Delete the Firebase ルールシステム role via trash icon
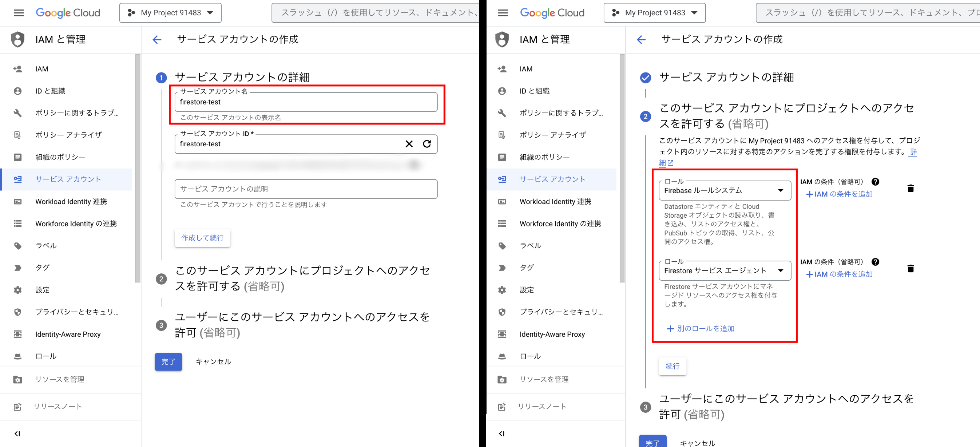 click(x=911, y=188)
